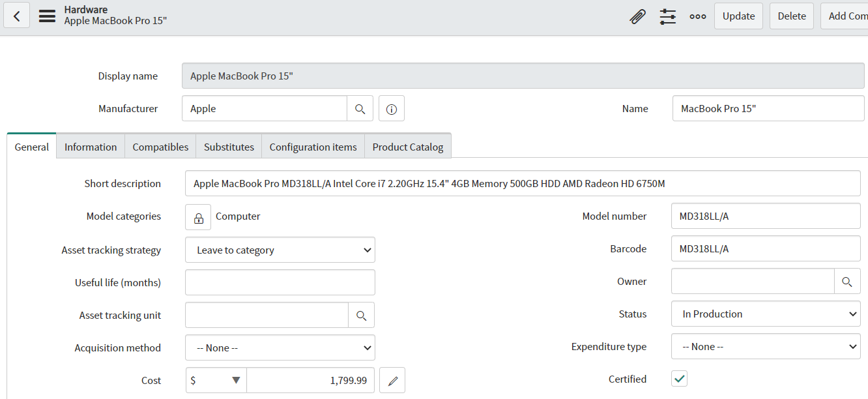Viewport: 868px width, 399px height.
Task: Switch to the Information tab
Action: [91, 147]
